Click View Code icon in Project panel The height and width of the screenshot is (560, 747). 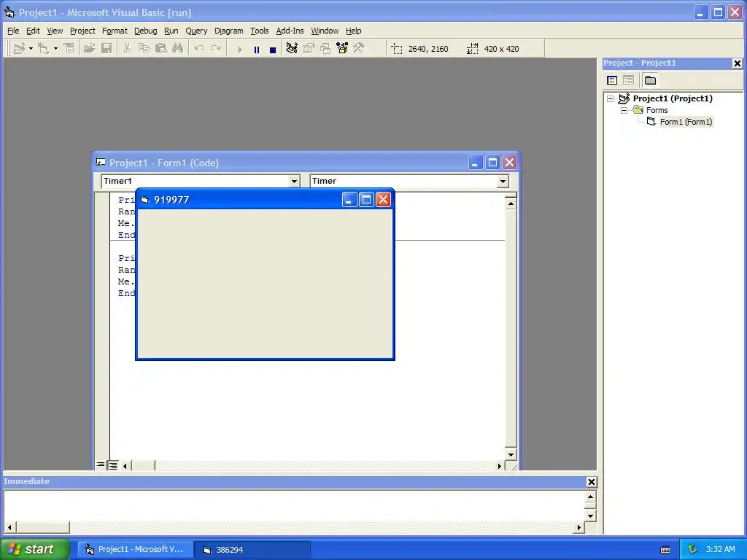pyautogui.click(x=612, y=80)
